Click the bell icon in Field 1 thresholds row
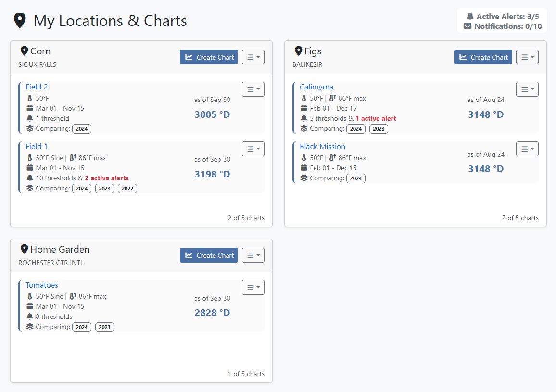Viewport: 556px width, 392px height. pyautogui.click(x=30, y=178)
